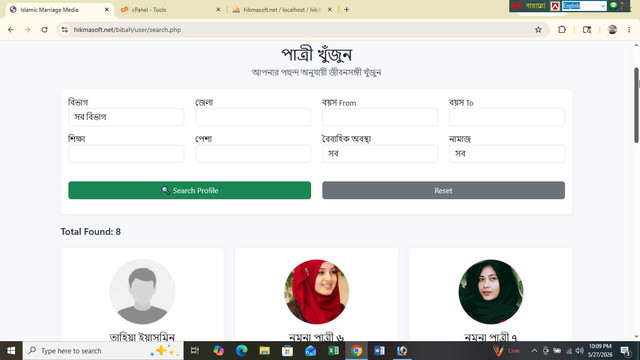Click the gray Reset button
This screenshot has height=360, width=640.
click(x=444, y=190)
